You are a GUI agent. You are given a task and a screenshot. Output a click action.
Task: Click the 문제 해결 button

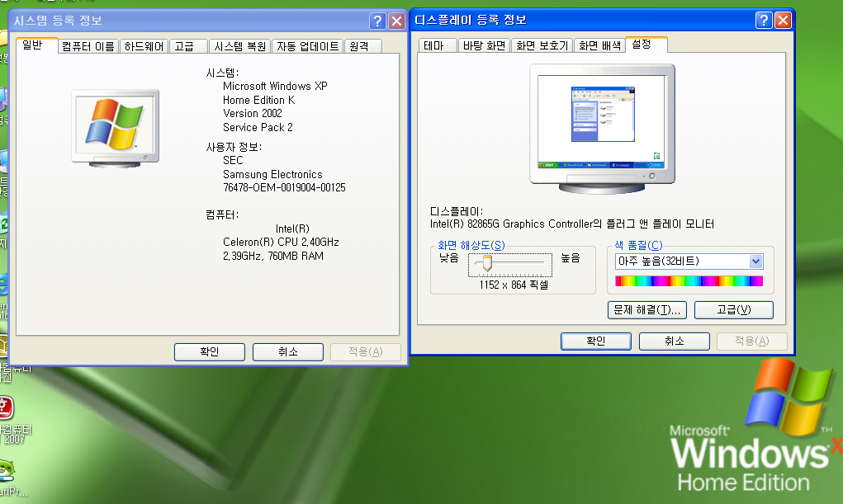click(x=646, y=310)
